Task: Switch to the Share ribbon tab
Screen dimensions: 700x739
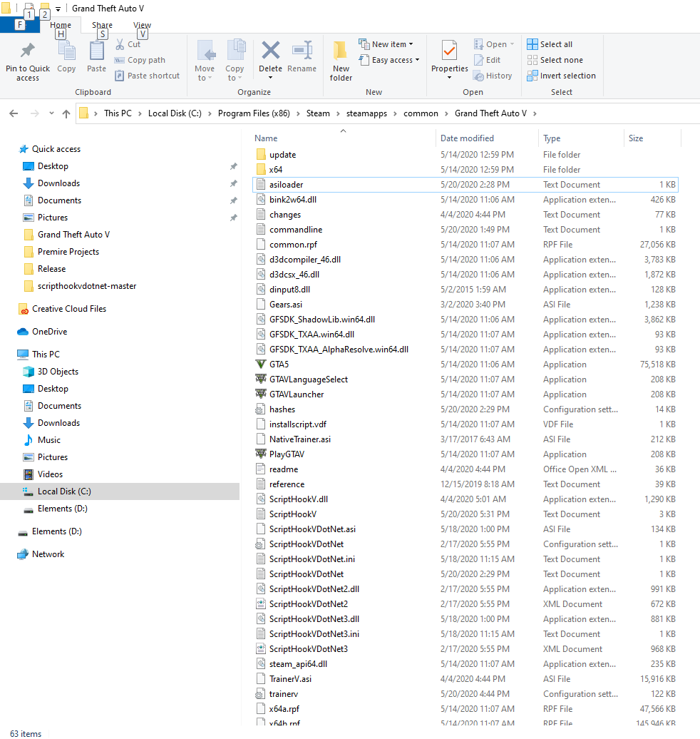Action: pyautogui.click(x=102, y=25)
